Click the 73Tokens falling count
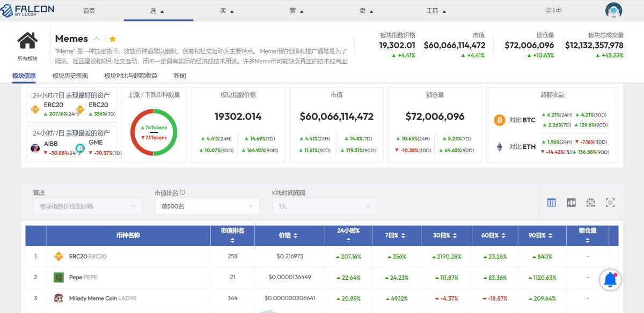This screenshot has width=644, height=313. (154, 138)
